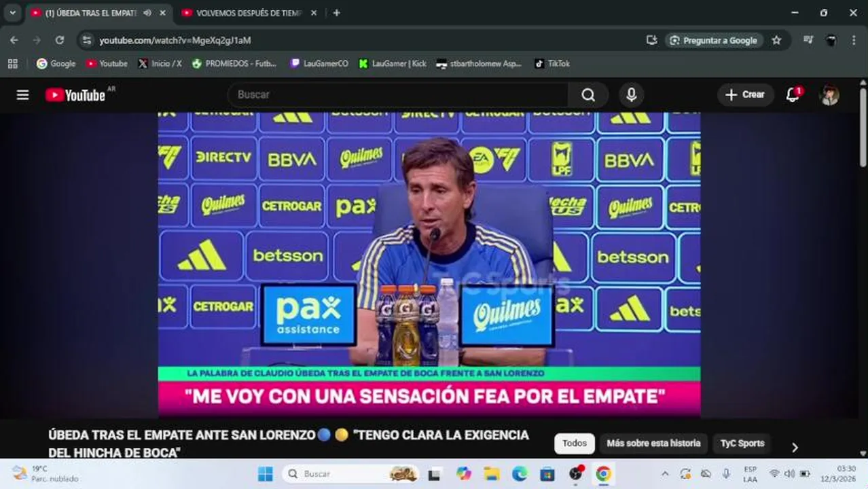
Task: Click the Crear button
Action: click(745, 95)
